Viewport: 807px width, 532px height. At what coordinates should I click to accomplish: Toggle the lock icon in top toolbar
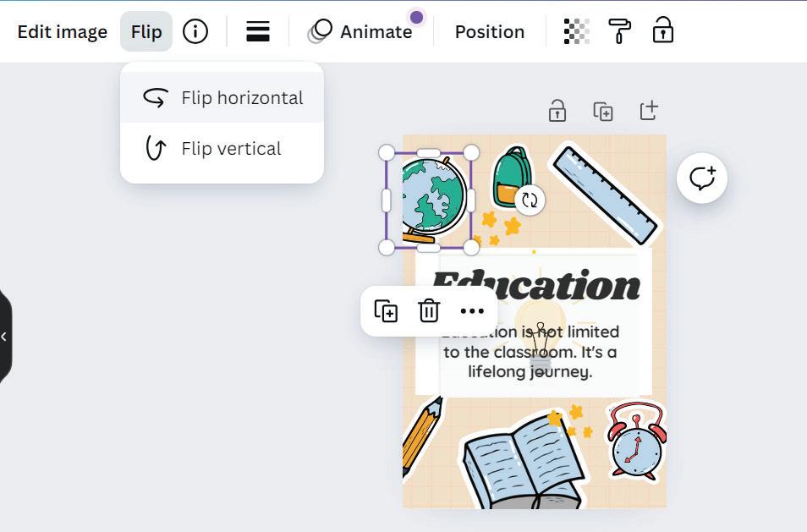663,30
